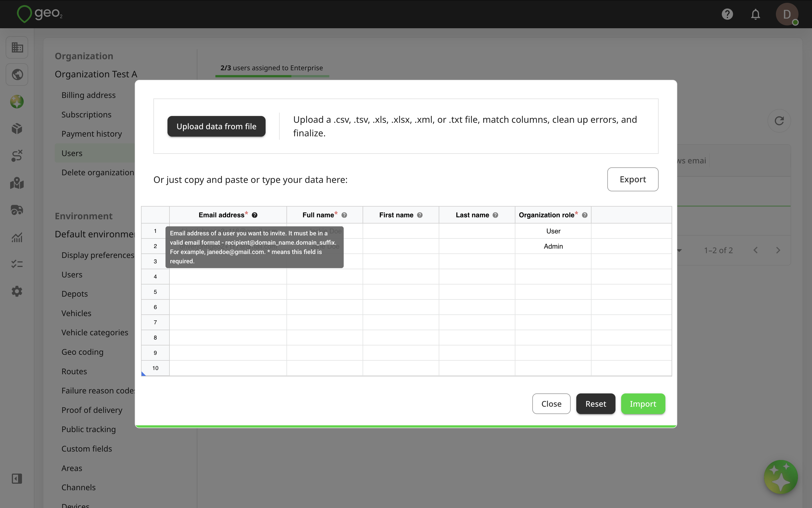Open Depots in environment menu

[x=74, y=294]
